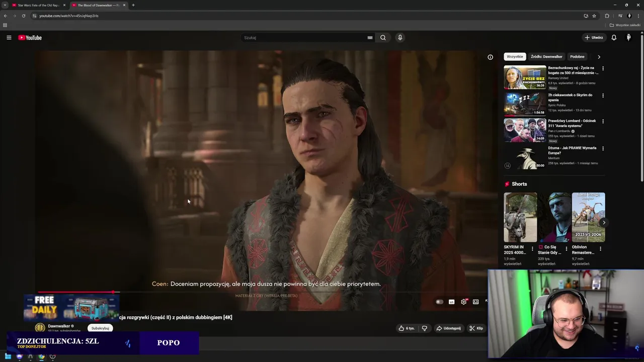Click the Udostępnij share button
The height and width of the screenshot is (362, 644).
[x=448, y=328]
